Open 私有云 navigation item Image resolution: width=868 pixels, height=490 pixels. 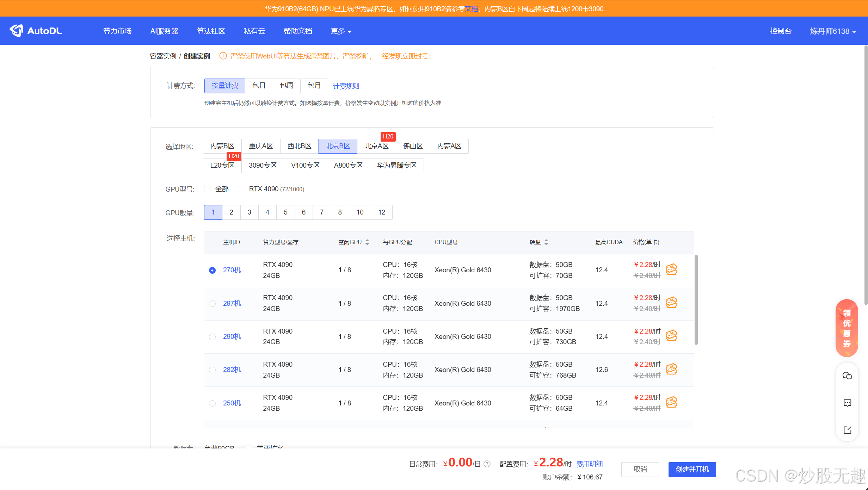[254, 31]
